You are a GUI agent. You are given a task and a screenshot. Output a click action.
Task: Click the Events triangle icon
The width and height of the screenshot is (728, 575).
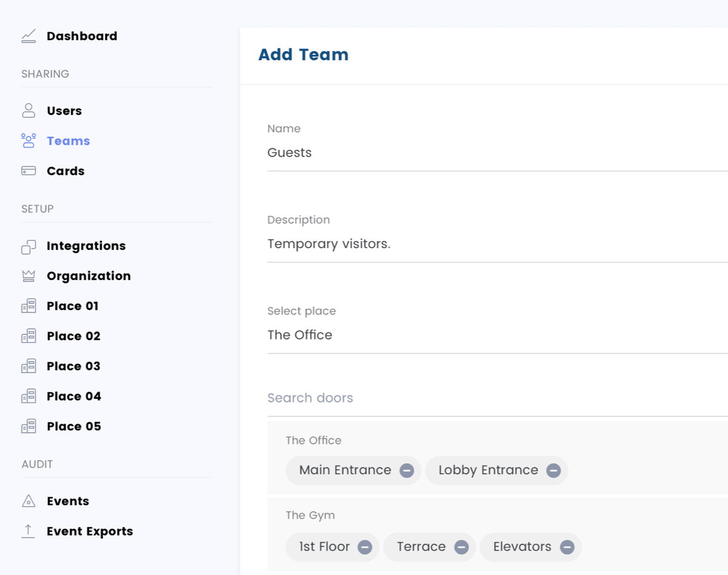(29, 501)
